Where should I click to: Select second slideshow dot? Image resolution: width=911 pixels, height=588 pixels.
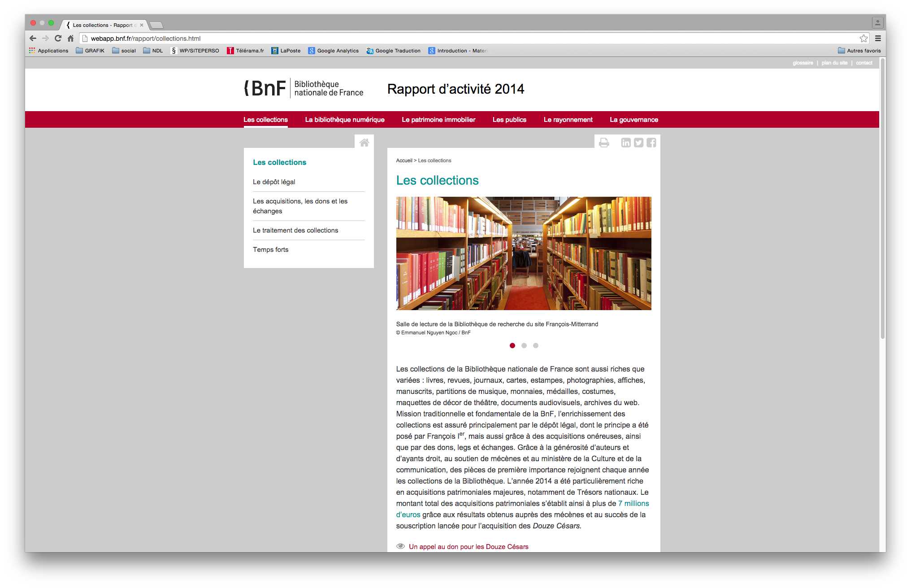(x=524, y=346)
